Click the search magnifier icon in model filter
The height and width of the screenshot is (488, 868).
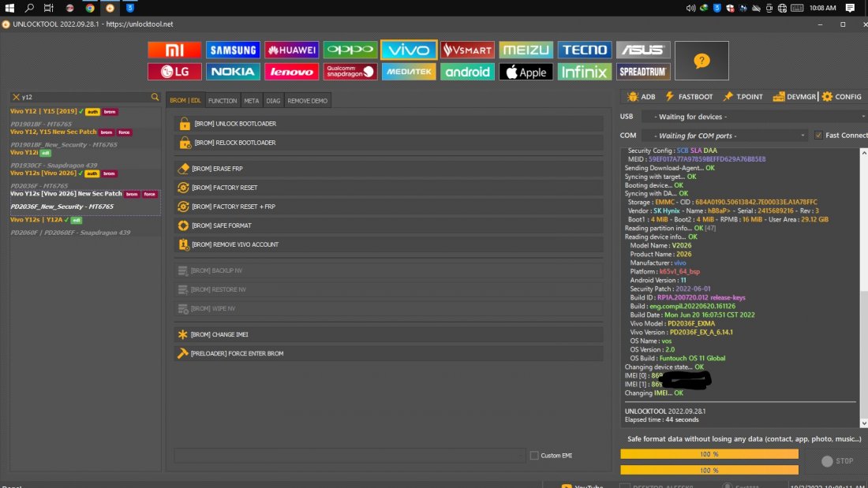(155, 97)
